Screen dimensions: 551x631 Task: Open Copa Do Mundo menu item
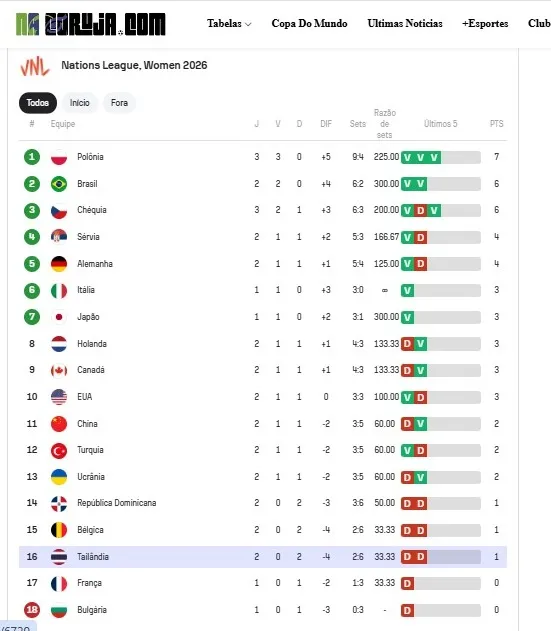(309, 23)
